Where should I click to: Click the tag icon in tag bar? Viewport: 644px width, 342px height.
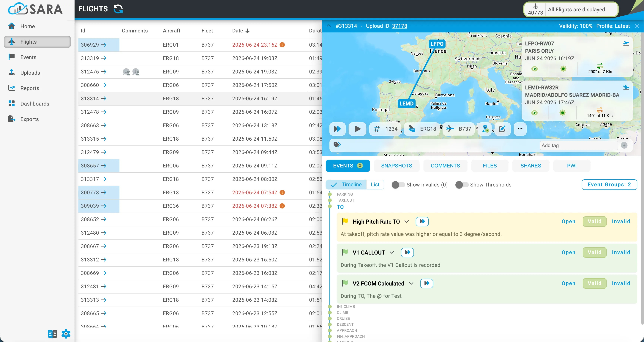point(337,145)
